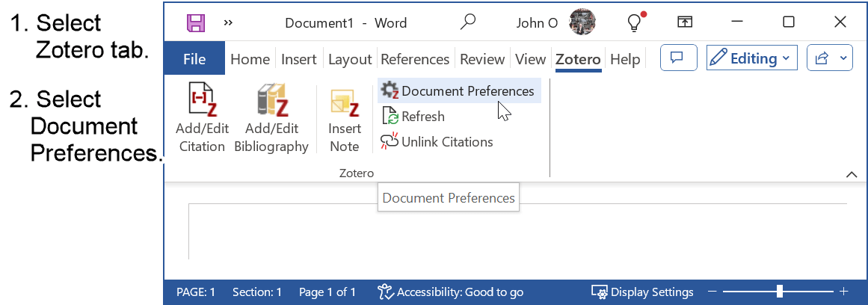The height and width of the screenshot is (305, 868).
Task: Open the Layout tab
Action: click(x=350, y=58)
